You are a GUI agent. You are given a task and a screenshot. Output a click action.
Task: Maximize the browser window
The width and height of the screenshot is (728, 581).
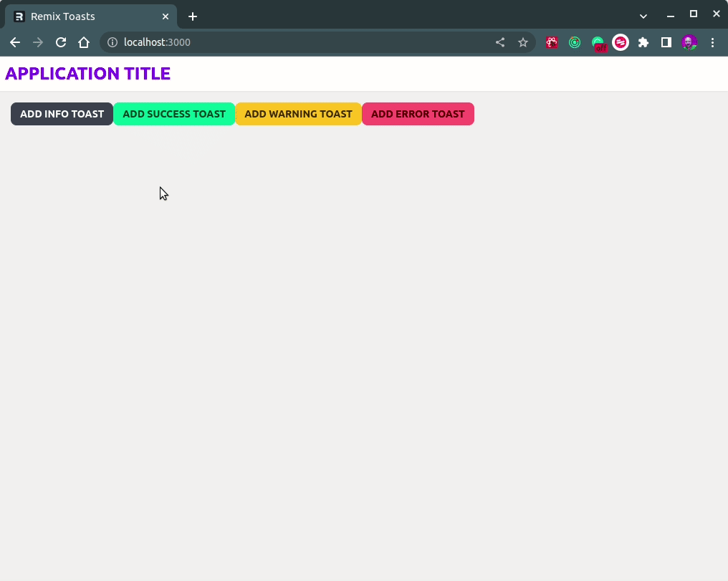click(694, 14)
